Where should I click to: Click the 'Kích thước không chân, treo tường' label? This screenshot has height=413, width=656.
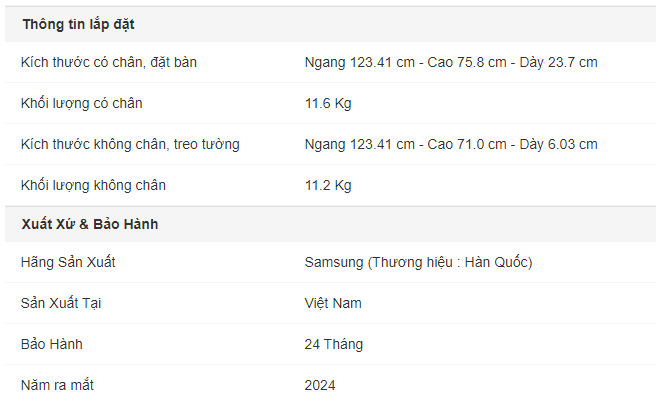point(130,144)
